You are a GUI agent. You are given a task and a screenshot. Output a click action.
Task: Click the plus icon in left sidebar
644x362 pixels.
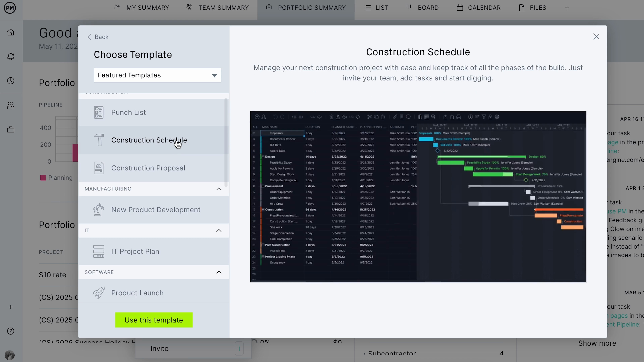(x=11, y=307)
